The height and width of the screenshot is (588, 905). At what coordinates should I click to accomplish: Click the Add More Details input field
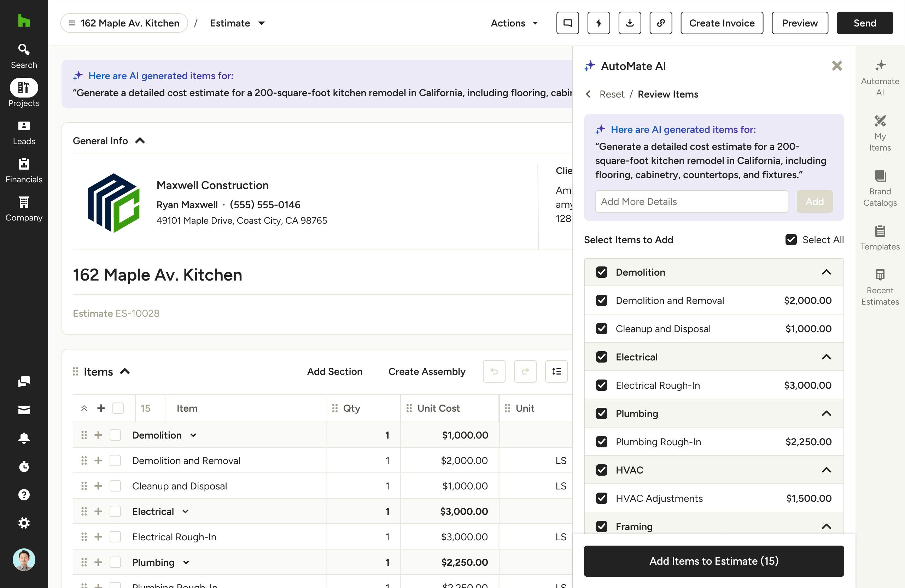pos(691,201)
